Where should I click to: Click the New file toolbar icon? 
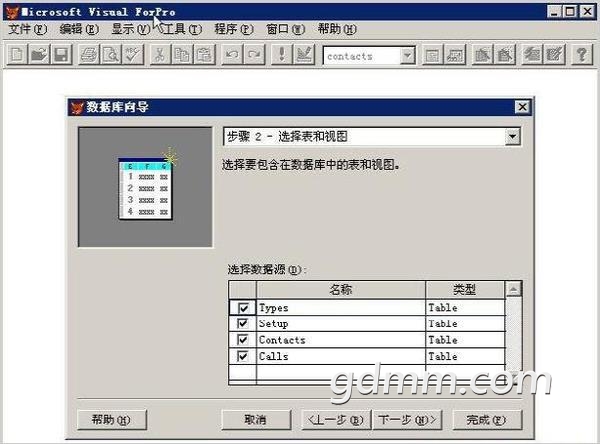tap(16, 56)
